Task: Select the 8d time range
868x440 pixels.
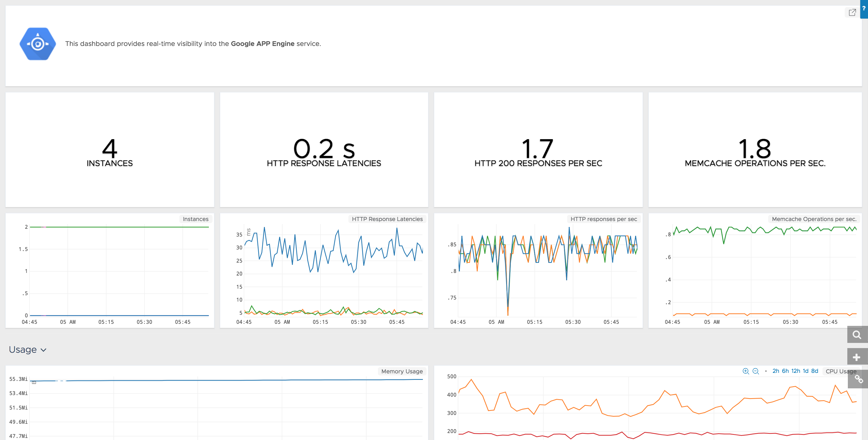Action: [x=814, y=371]
